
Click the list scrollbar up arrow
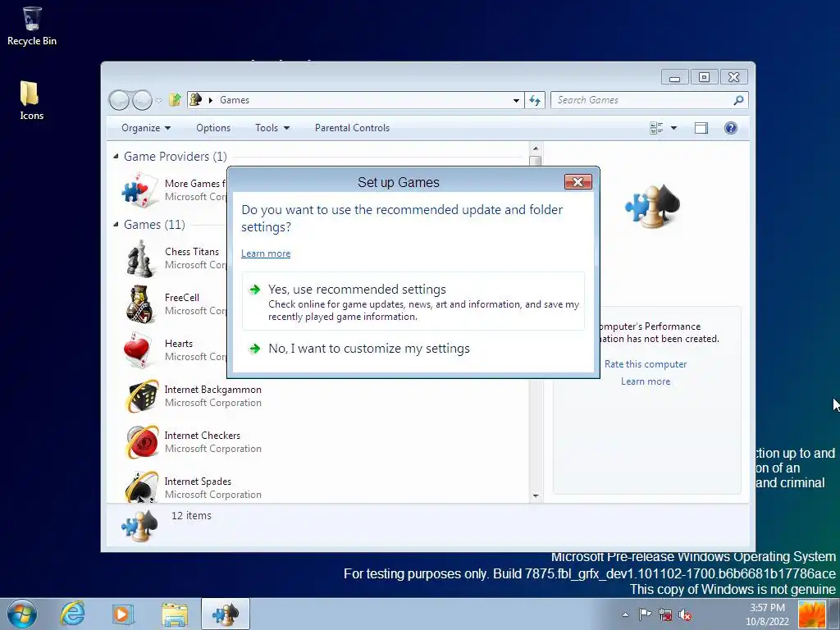point(535,148)
